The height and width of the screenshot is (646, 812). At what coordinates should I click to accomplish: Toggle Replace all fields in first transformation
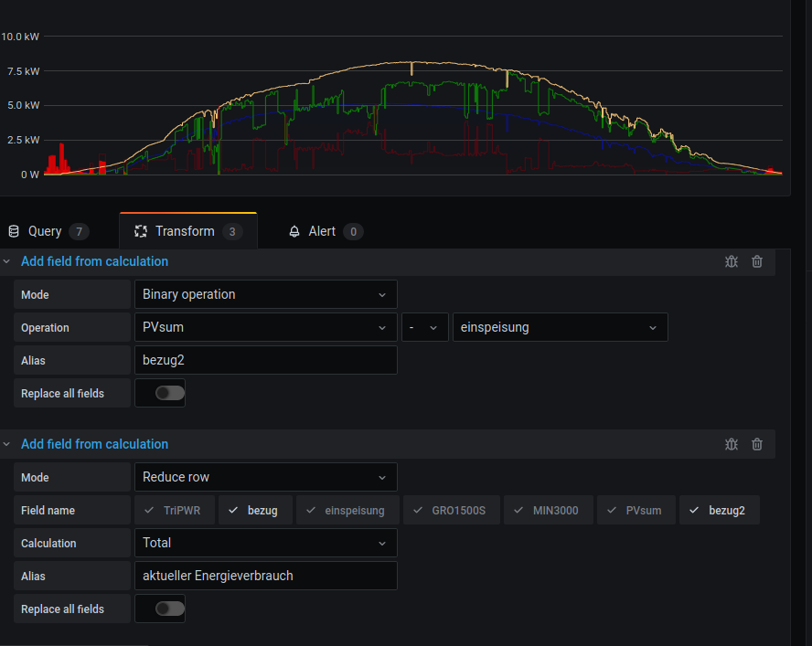(169, 393)
